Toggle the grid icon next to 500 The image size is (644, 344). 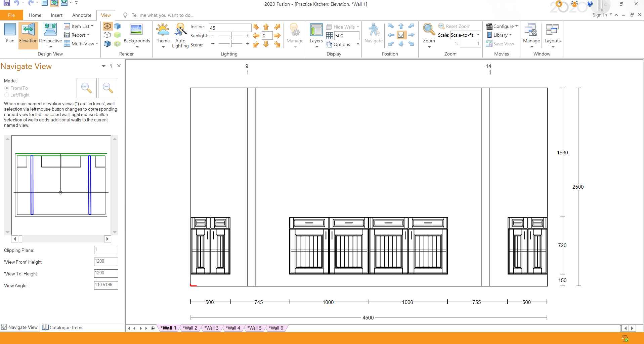click(x=330, y=36)
